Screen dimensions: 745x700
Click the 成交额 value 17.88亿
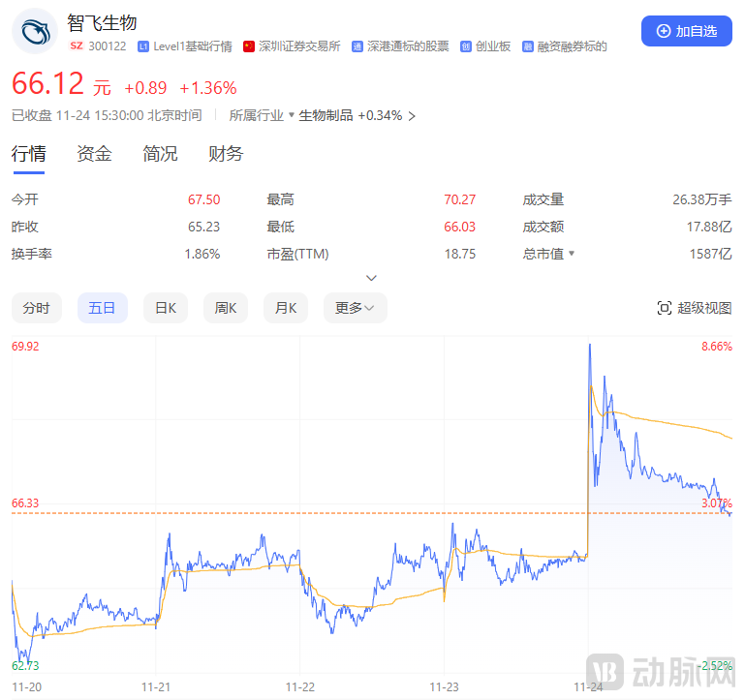[709, 227]
